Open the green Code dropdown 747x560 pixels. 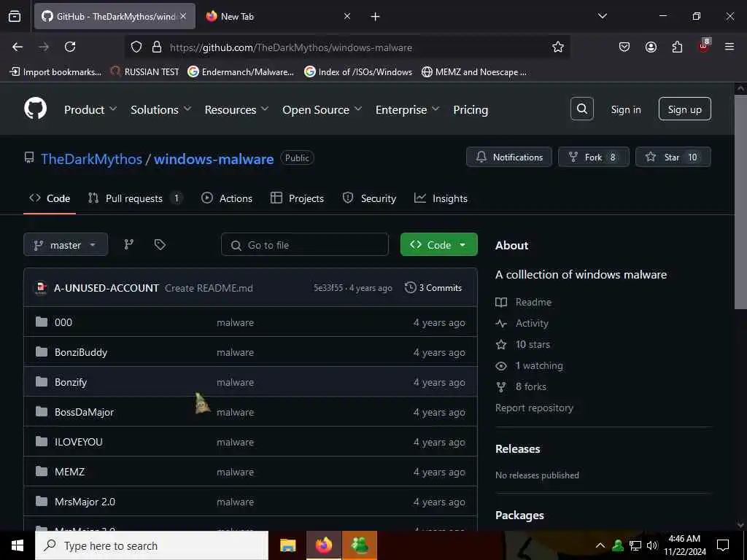click(x=438, y=245)
